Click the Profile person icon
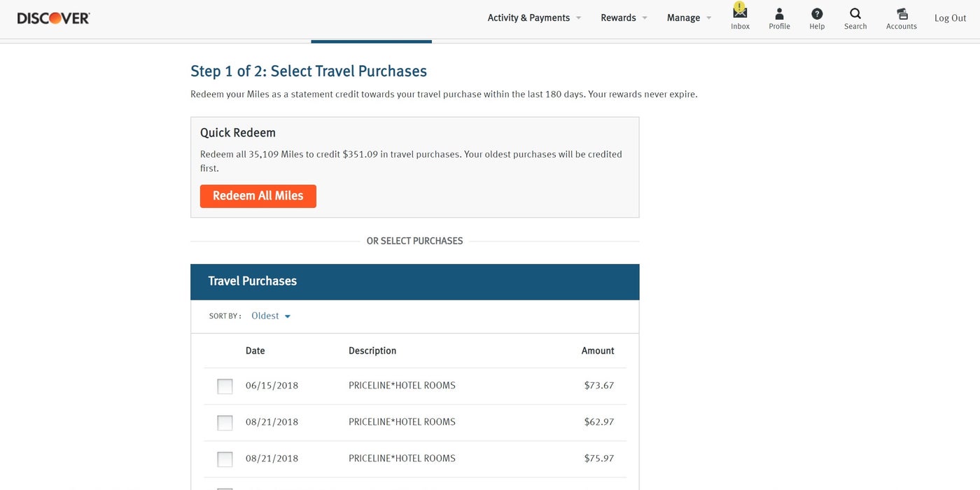The height and width of the screenshot is (490, 980). click(x=779, y=13)
